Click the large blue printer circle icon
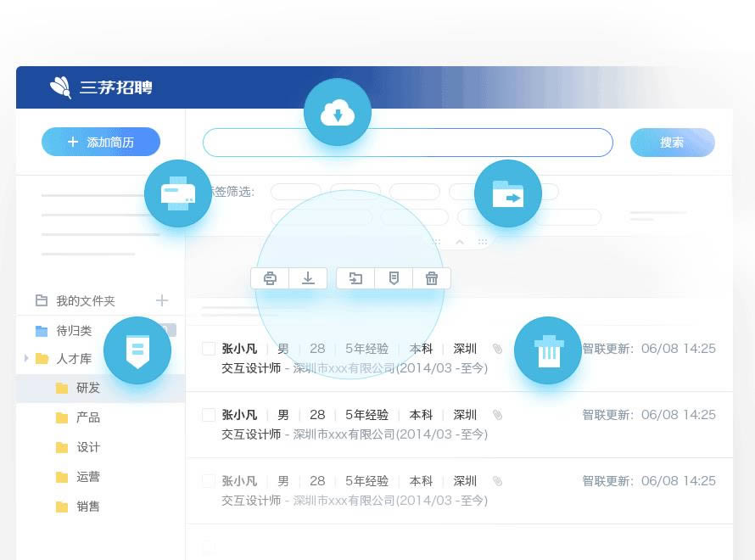755x560 pixels. pyautogui.click(x=177, y=194)
